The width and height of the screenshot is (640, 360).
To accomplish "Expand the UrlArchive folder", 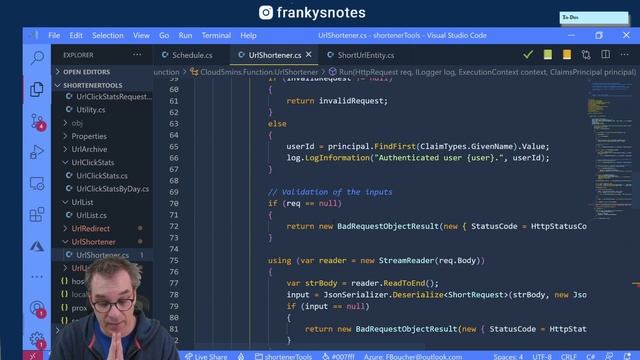I will [x=102, y=149].
